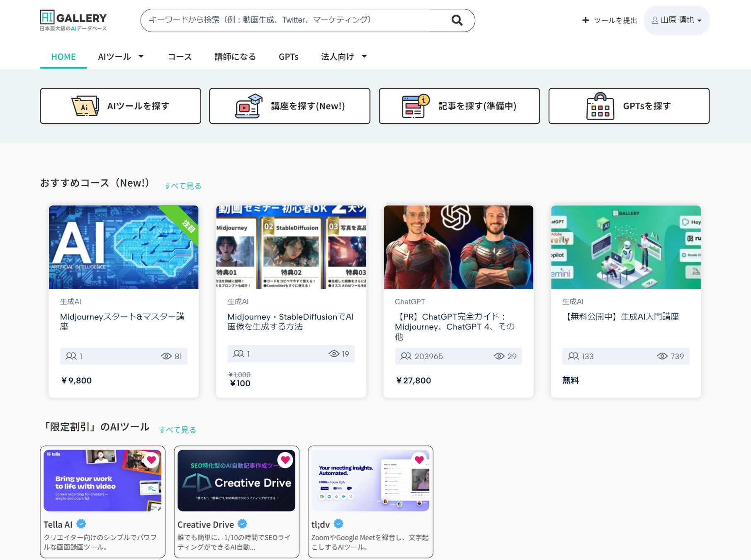751x560 pixels.
Task: Click the verified badge next to tl;dv
Action: [338, 524]
